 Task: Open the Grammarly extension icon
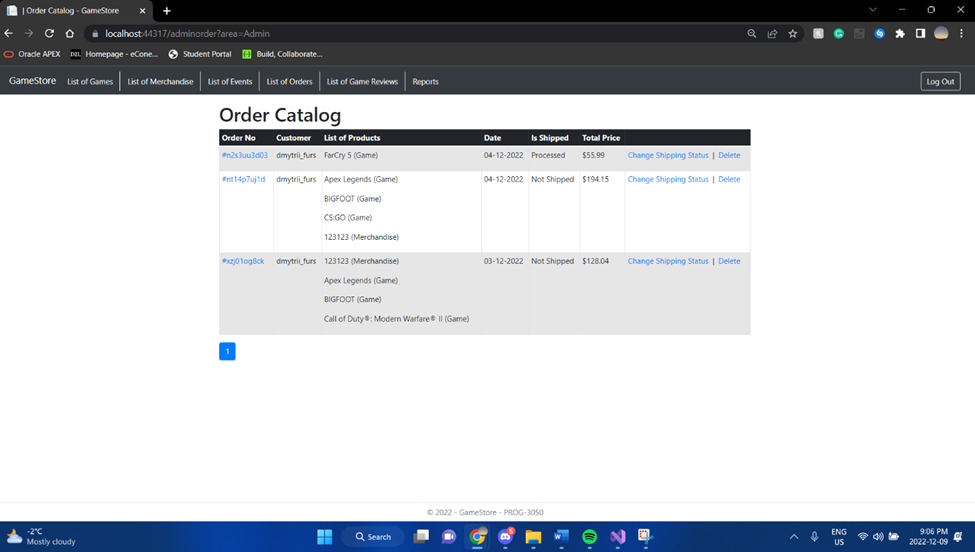[x=839, y=34]
